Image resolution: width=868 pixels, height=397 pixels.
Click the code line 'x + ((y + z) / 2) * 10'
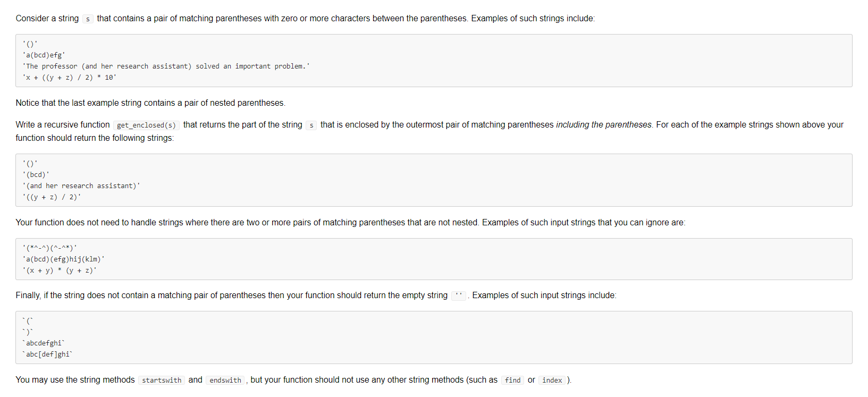(70, 77)
